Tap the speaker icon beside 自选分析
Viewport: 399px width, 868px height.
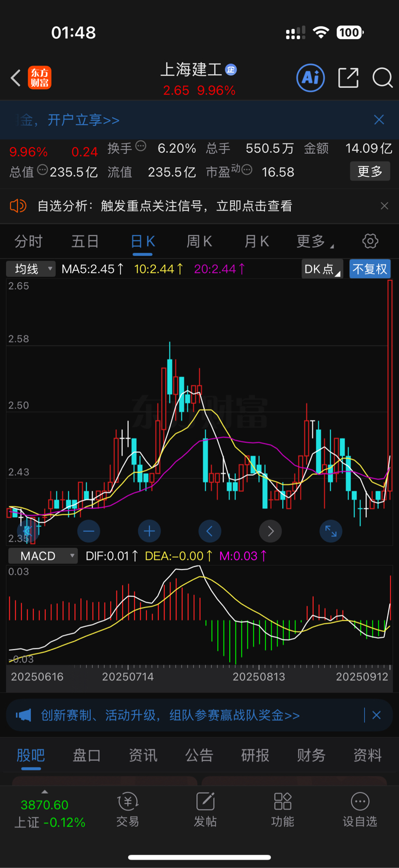pos(18,206)
